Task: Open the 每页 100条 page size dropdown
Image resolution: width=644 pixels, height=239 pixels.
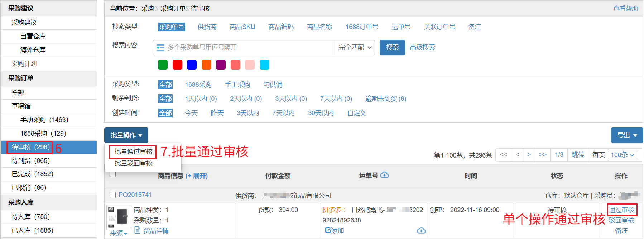Action: (623, 155)
